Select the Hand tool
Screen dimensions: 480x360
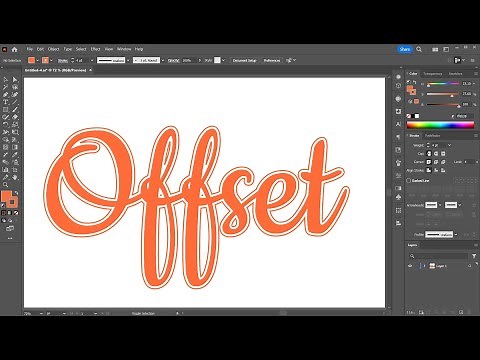pyautogui.click(x=15, y=177)
